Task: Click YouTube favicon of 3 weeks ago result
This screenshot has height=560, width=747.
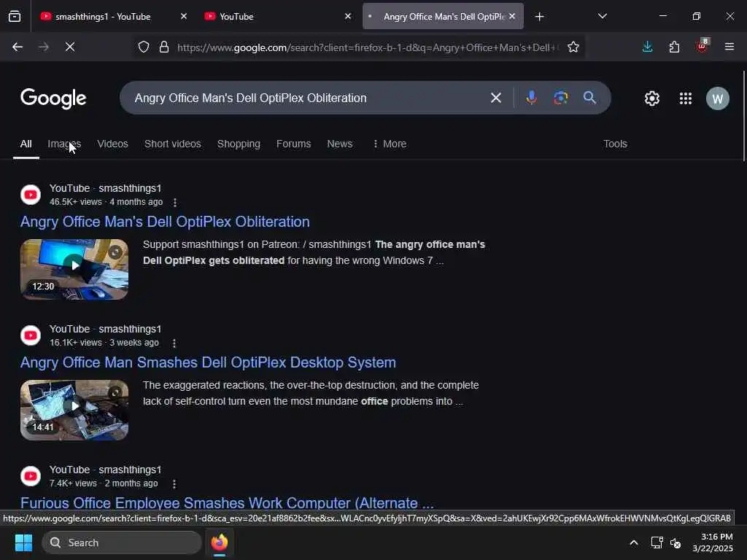Action: tap(31, 335)
